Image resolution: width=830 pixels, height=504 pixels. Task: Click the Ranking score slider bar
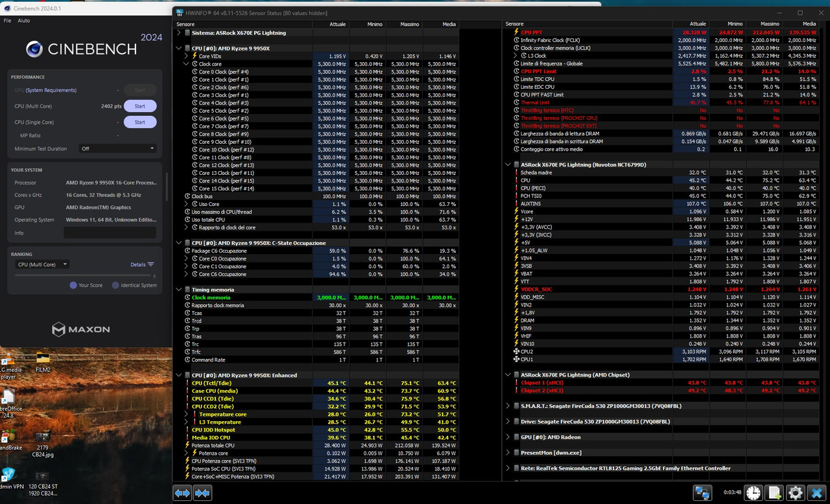(86, 275)
